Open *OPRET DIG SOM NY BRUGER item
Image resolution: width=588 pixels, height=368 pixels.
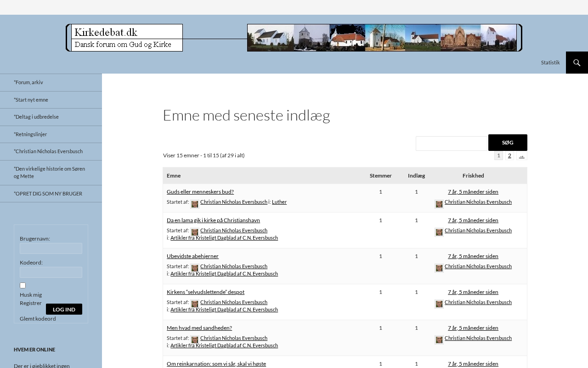(x=51, y=194)
